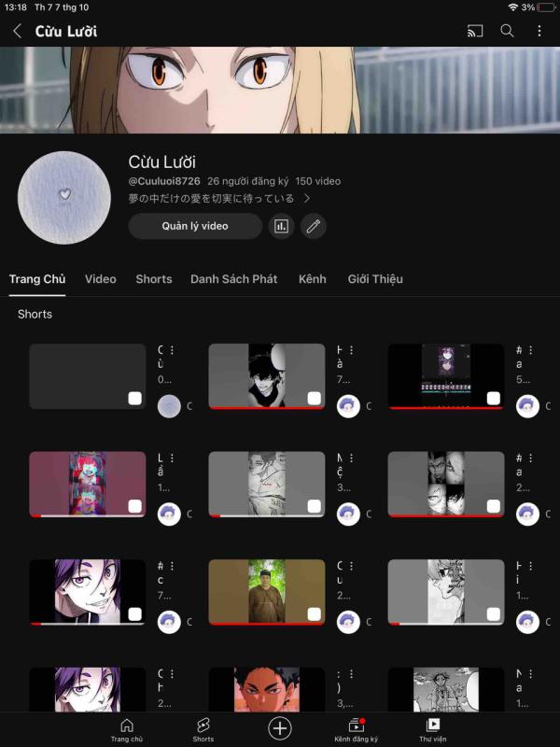This screenshot has width=560, height=747.
Task: Open options for man in brown shirt video
Action: pos(352,566)
